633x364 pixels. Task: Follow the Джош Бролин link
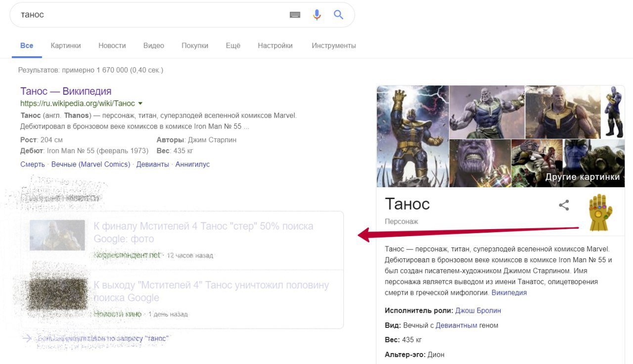478,311
